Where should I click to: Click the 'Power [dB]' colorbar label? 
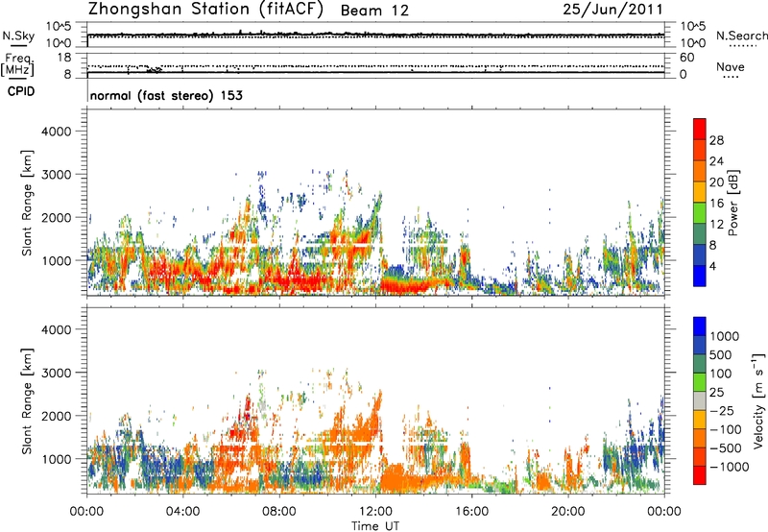732,203
